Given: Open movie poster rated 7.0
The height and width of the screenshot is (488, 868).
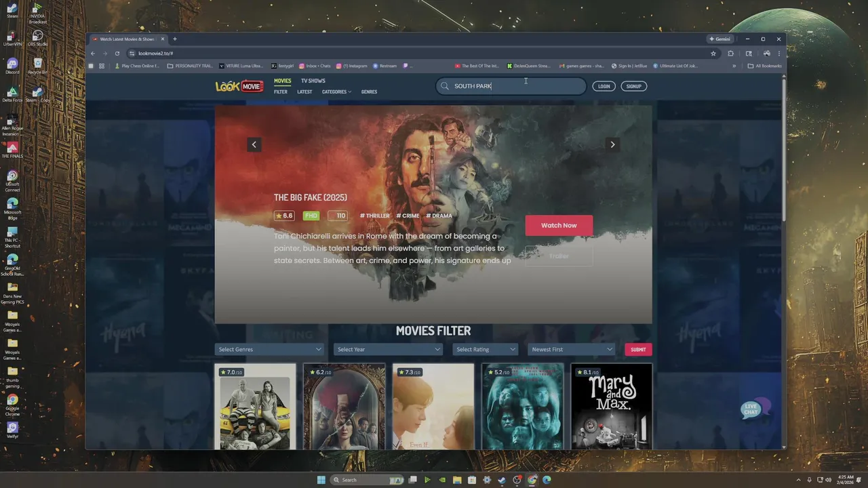Looking at the screenshot, I should coord(255,407).
